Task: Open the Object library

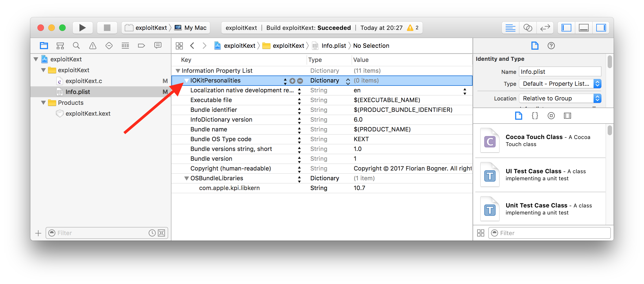Action: tap(551, 116)
